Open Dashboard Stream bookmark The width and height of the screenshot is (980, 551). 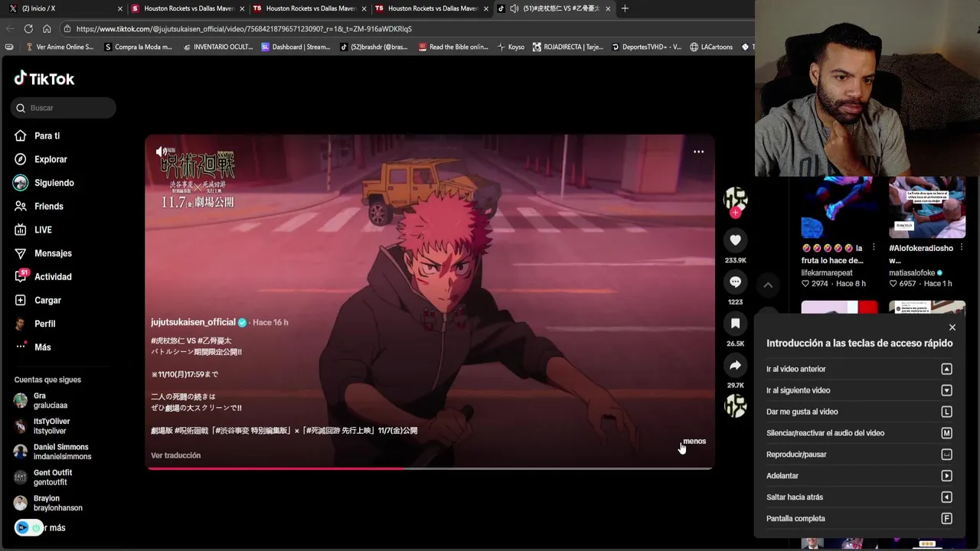coord(296,47)
